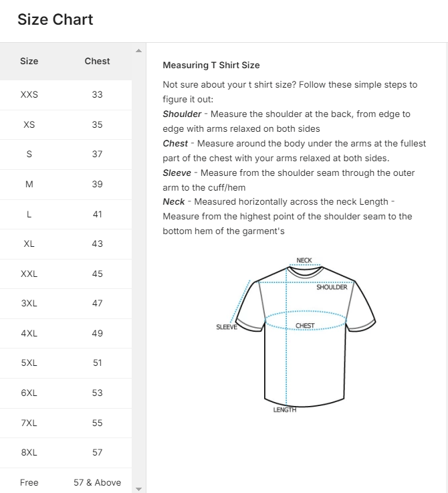Click the NECK label in the diagram
Viewport: 448px width, 493px height.
[304, 260]
